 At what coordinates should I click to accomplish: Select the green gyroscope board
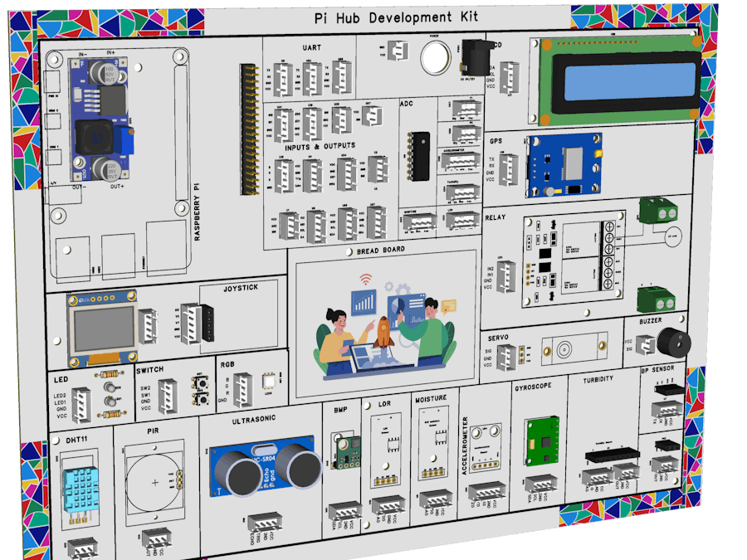coord(542,441)
